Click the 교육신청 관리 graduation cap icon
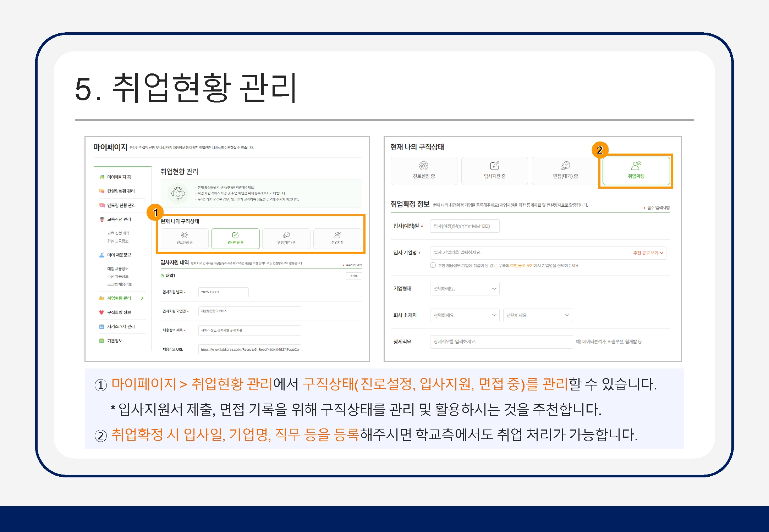 click(102, 220)
